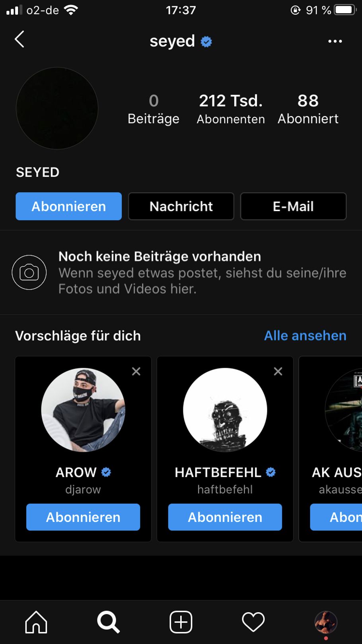Dismiss the HAFTBEFEHL suggestion card
362x644 pixels.
278,371
